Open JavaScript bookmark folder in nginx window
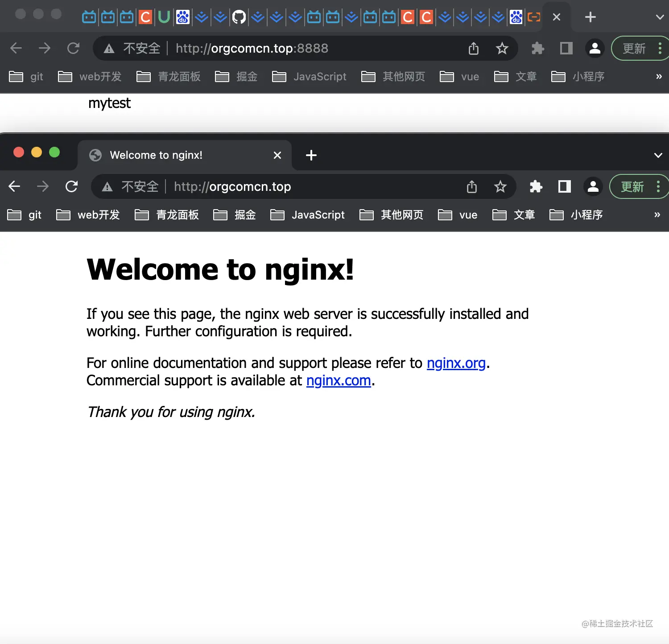 [x=307, y=215]
